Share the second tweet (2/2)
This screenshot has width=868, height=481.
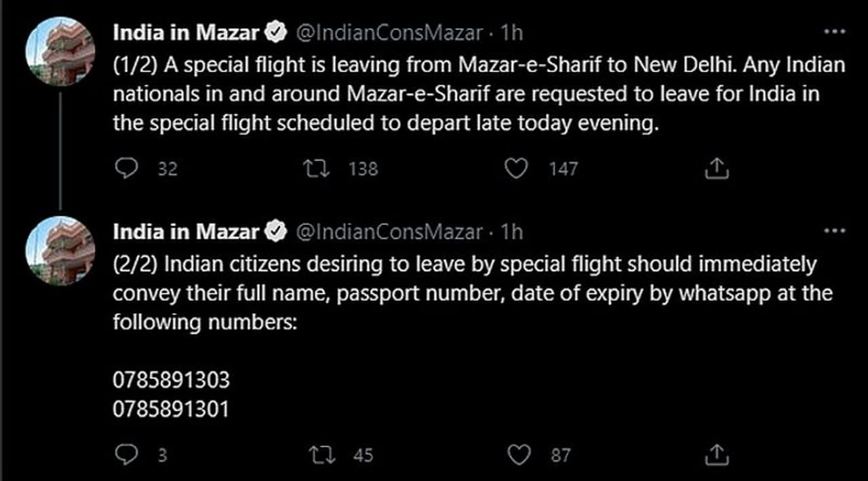[x=716, y=455]
